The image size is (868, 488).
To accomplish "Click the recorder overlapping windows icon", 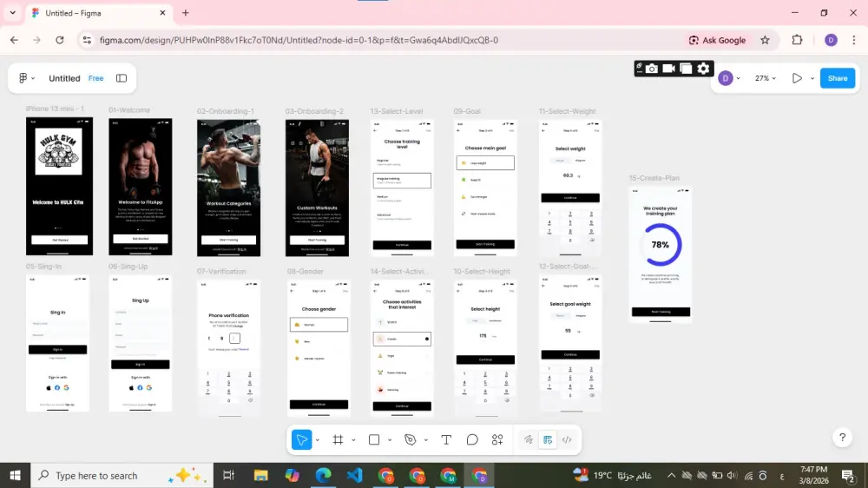I will [686, 68].
